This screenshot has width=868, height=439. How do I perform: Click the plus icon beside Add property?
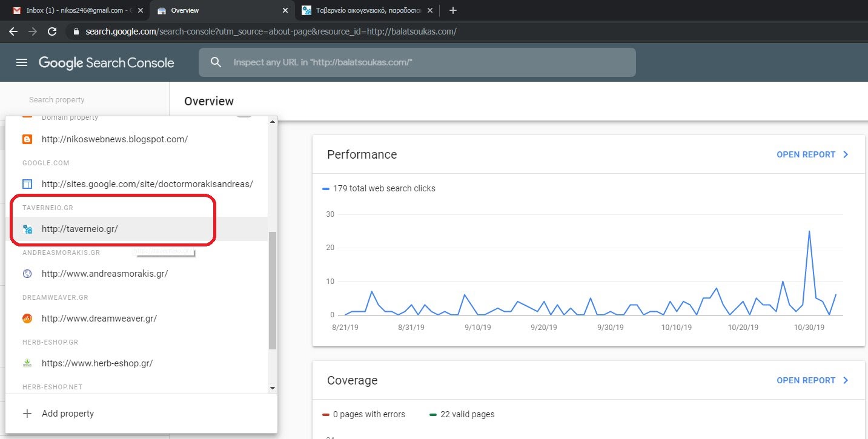27,414
